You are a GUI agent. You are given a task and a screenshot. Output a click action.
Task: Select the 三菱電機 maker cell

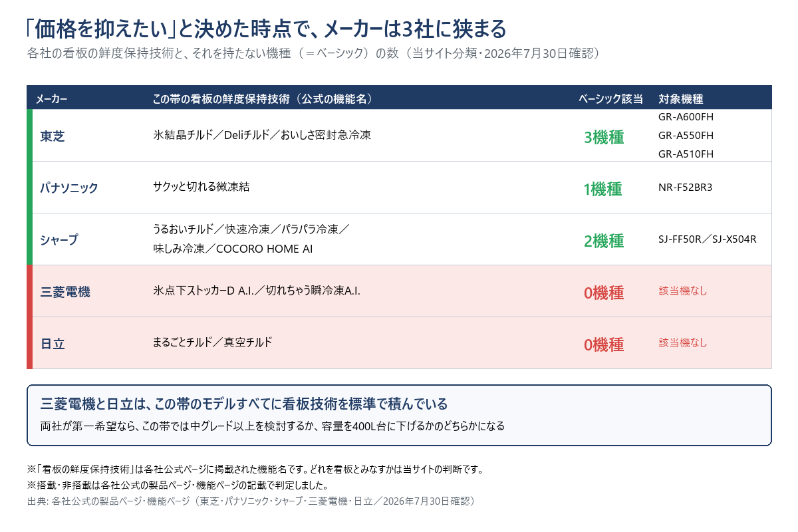click(x=65, y=291)
